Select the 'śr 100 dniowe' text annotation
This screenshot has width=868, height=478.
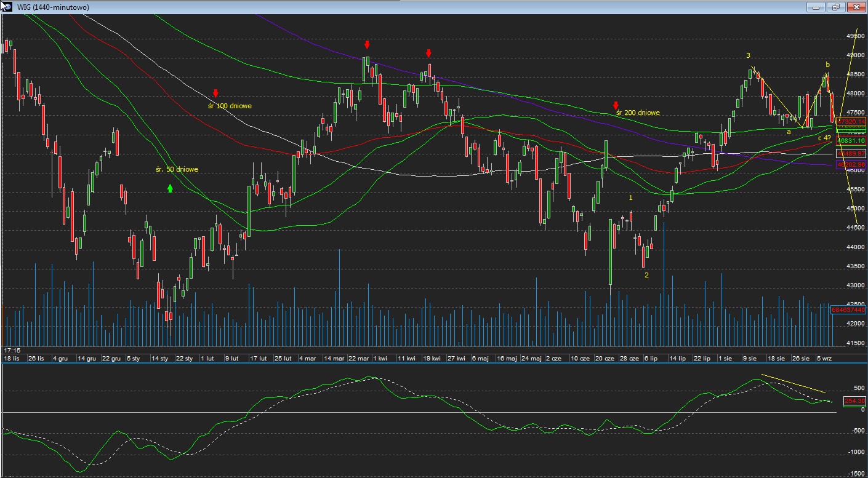click(230, 106)
